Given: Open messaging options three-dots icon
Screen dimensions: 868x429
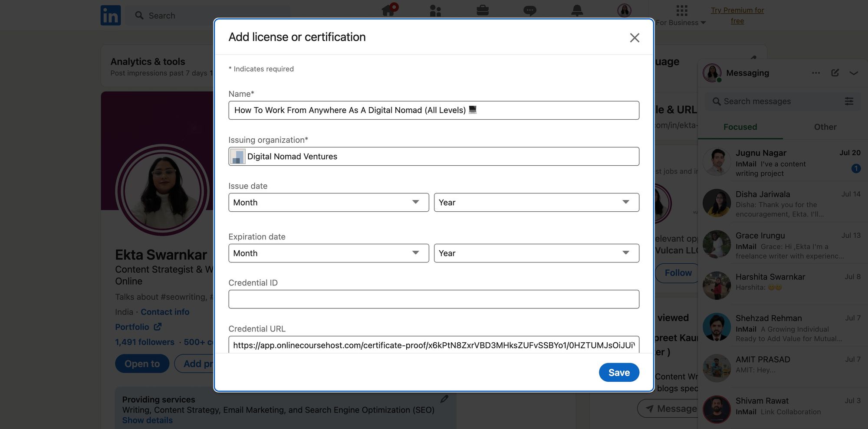Looking at the screenshot, I should [x=816, y=73].
